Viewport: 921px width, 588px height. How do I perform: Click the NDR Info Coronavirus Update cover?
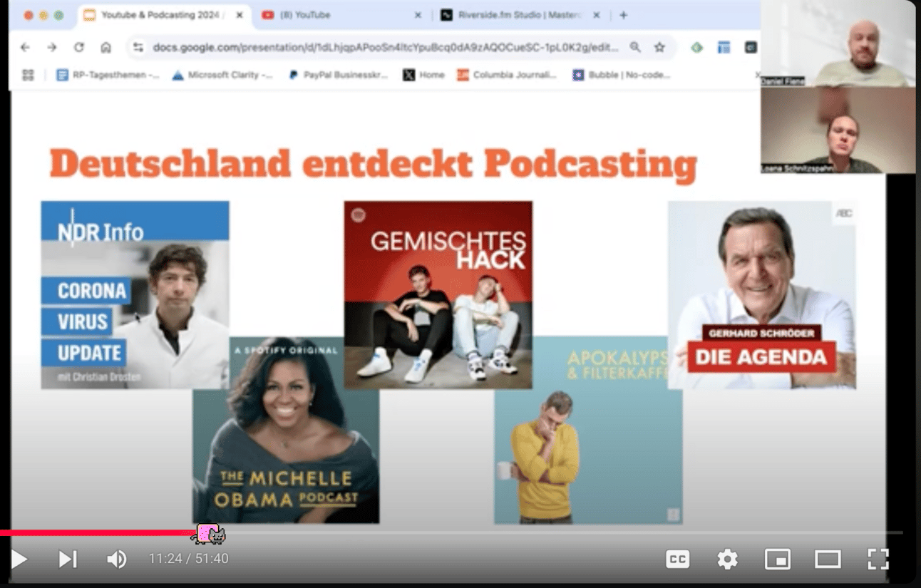coord(135,294)
